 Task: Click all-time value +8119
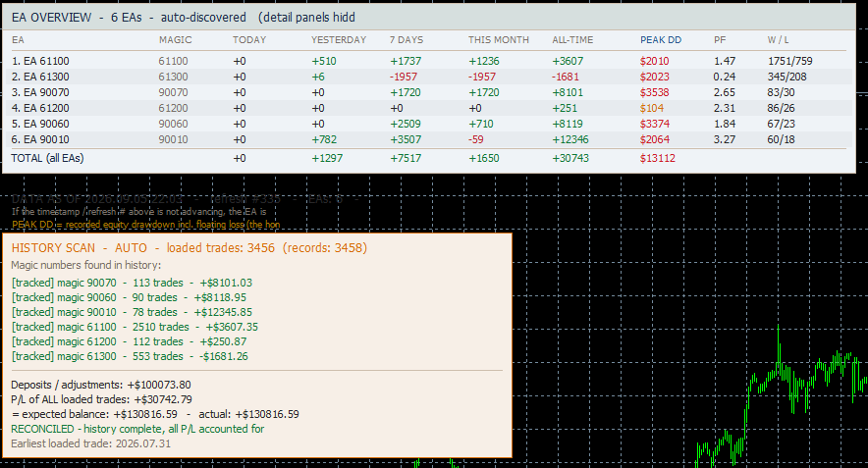[568, 124]
